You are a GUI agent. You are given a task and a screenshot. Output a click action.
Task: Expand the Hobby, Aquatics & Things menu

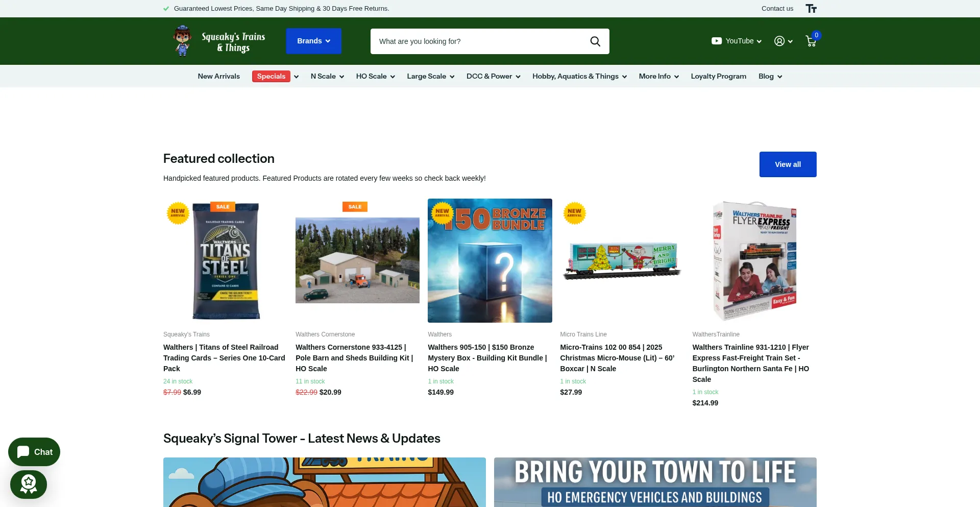[x=579, y=76]
